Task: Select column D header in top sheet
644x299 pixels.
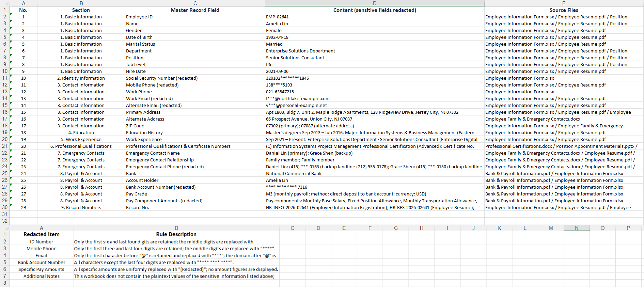Action: click(375, 3)
